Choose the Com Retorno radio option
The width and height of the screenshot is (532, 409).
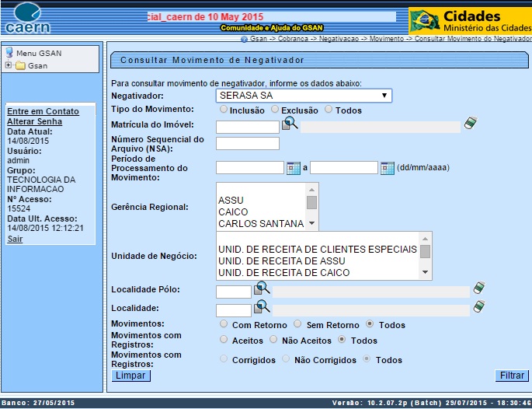coord(224,324)
